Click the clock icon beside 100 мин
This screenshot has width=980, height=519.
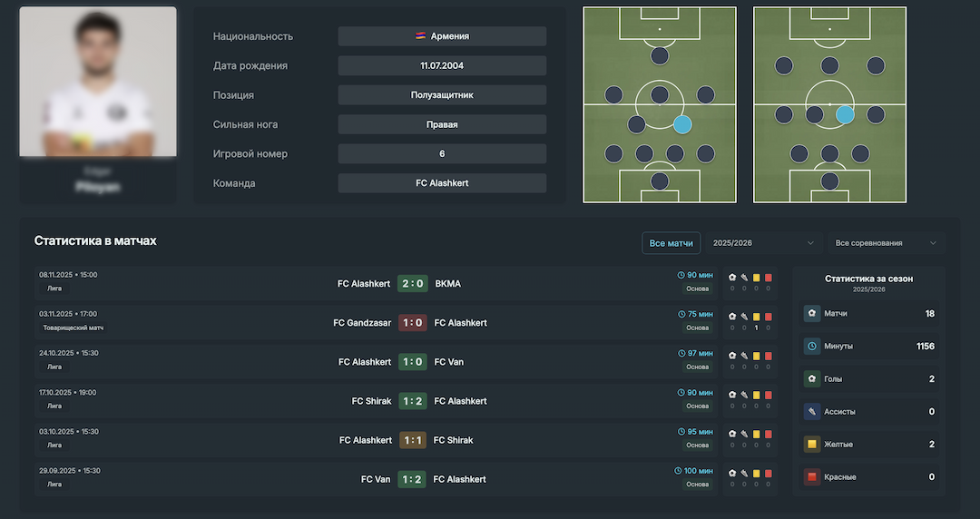(x=678, y=471)
